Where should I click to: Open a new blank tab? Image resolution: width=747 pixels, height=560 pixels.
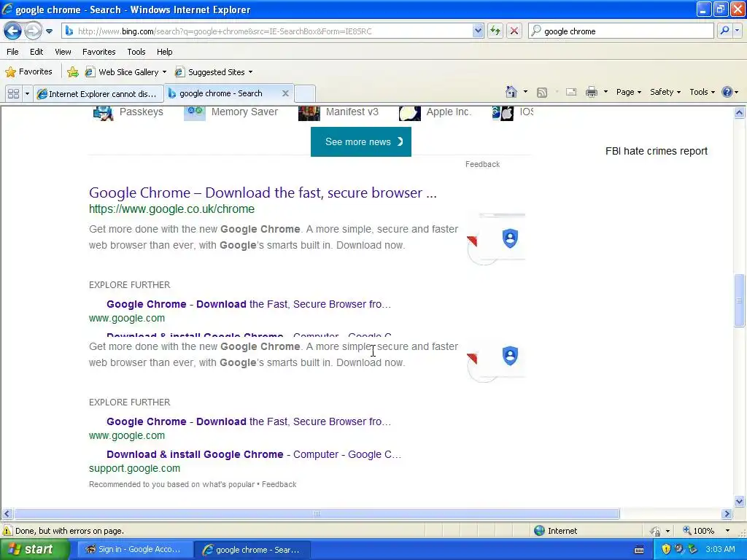(x=305, y=94)
